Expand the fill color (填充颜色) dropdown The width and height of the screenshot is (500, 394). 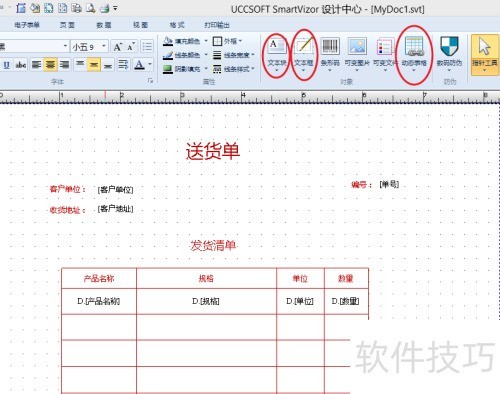(x=206, y=41)
